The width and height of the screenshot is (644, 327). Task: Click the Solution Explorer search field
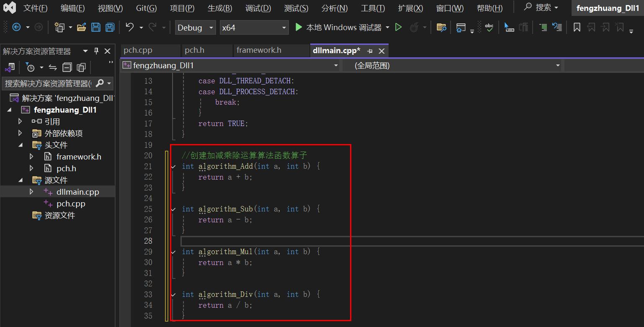(48, 83)
